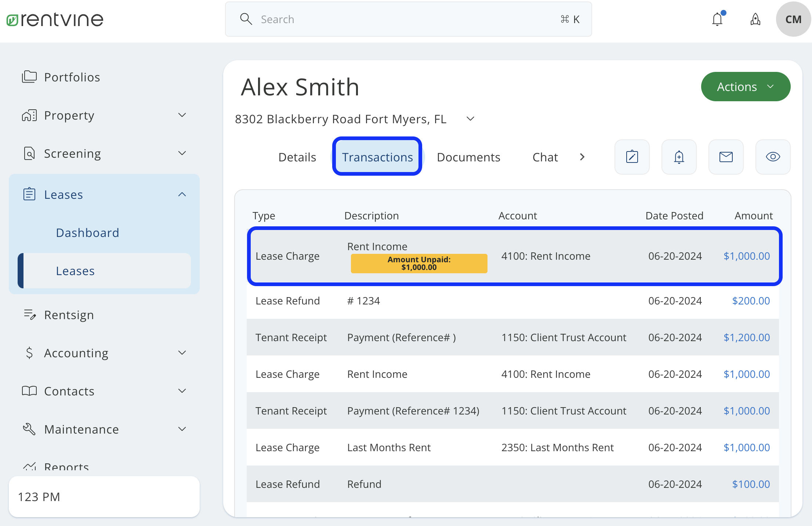
Task: Click the $200.00 Lease Refund amount
Action: point(751,301)
